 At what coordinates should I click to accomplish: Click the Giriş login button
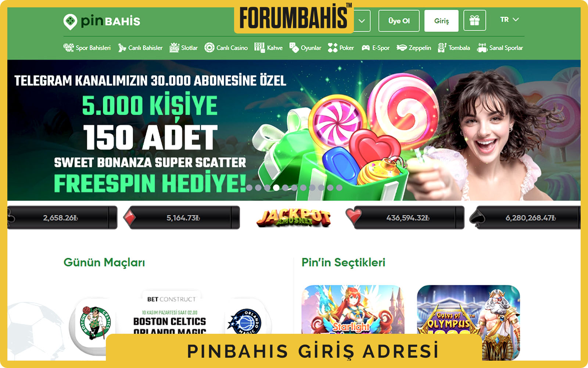pos(441,21)
